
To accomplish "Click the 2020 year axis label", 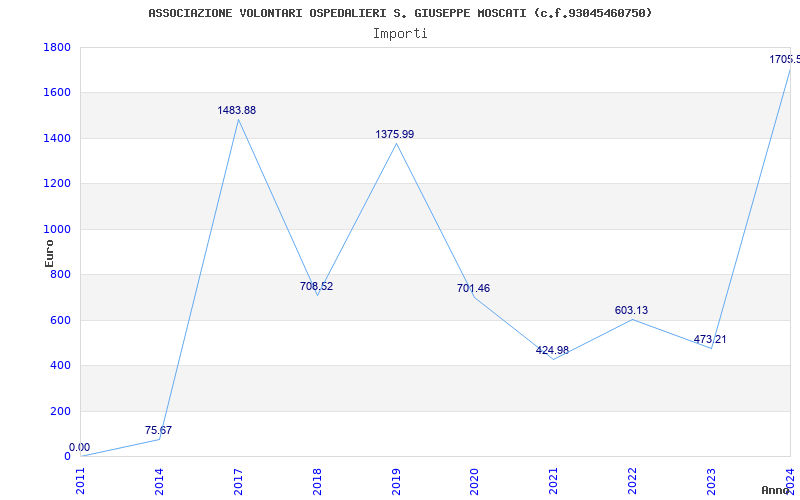I will click(474, 482).
